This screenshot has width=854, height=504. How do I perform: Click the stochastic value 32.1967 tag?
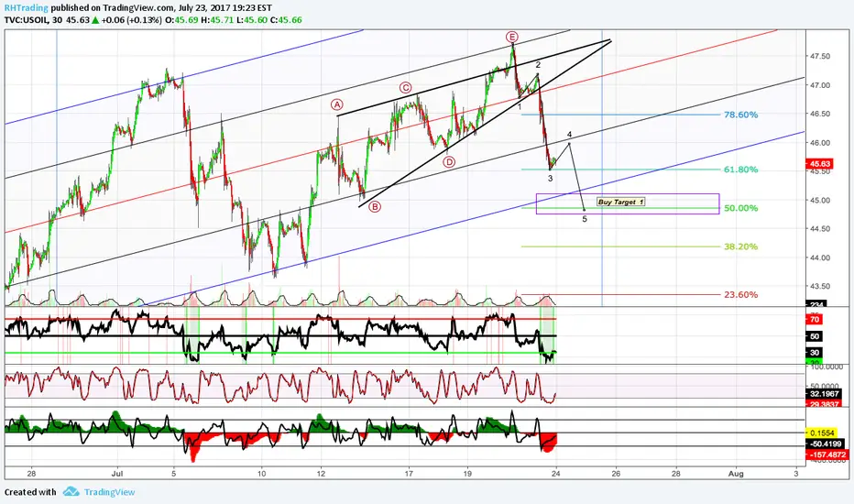[824, 393]
